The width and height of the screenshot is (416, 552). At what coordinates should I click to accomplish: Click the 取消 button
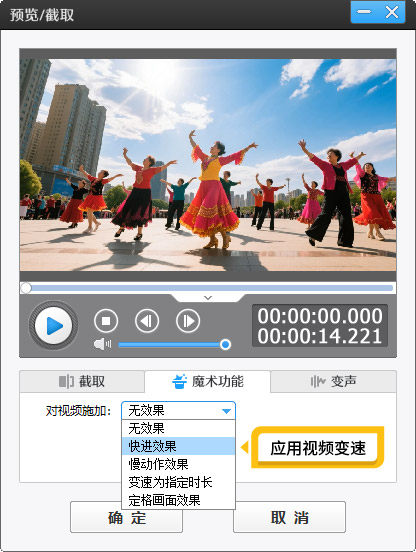[289, 517]
